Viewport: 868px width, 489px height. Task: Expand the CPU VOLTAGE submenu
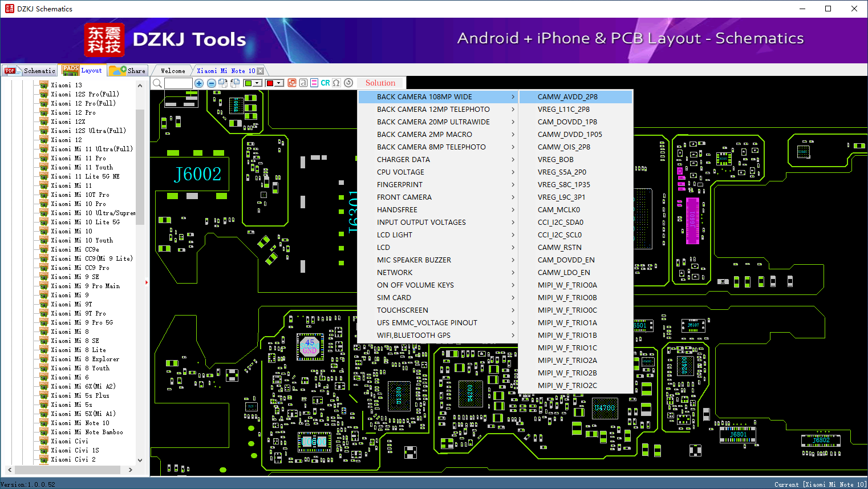point(438,172)
